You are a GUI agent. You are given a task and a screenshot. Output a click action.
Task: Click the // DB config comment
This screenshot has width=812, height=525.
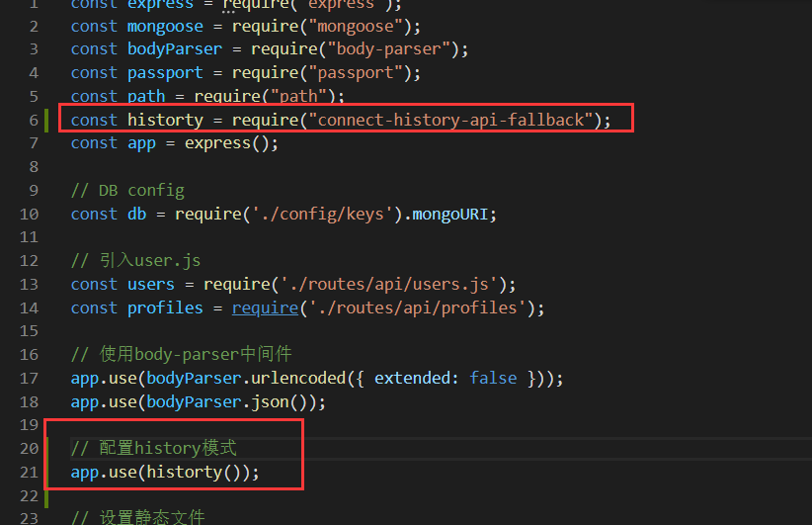[x=127, y=191]
